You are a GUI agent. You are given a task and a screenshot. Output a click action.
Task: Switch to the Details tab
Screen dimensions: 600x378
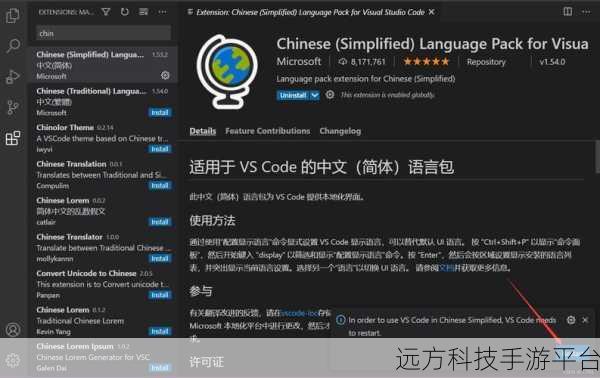[203, 131]
